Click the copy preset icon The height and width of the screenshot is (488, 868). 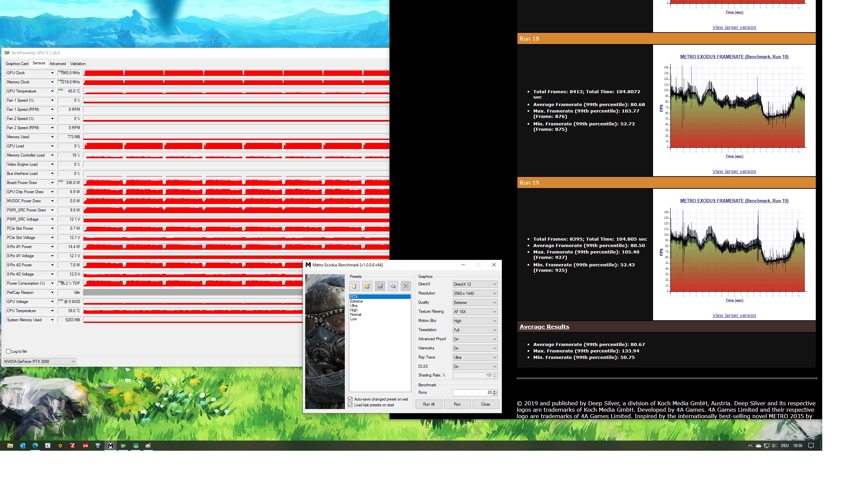[393, 286]
